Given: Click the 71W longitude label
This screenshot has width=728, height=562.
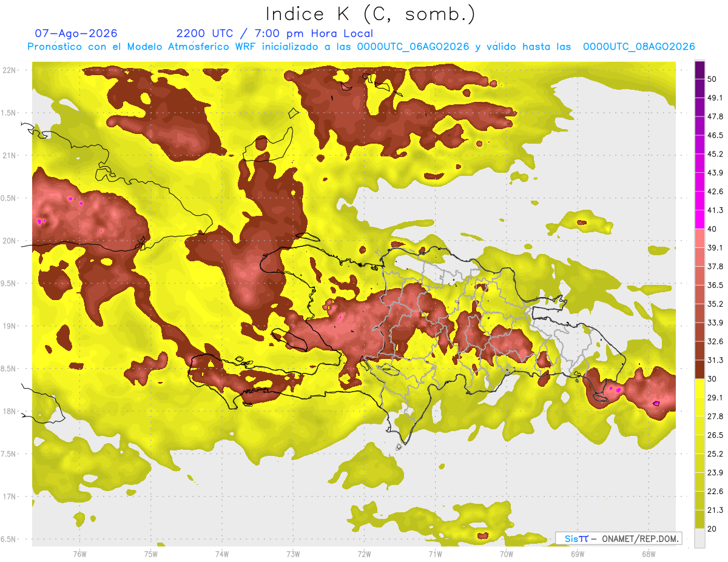Looking at the screenshot, I should 435,554.
